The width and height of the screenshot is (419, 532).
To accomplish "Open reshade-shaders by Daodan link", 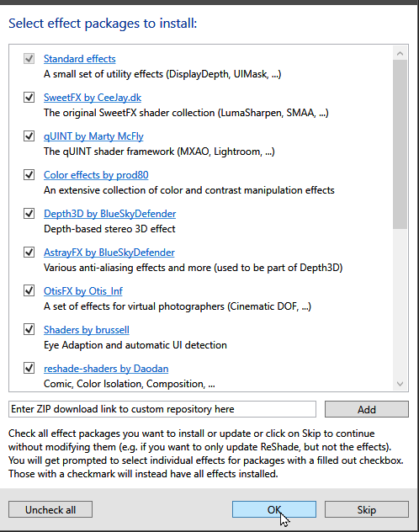I will pos(106,368).
